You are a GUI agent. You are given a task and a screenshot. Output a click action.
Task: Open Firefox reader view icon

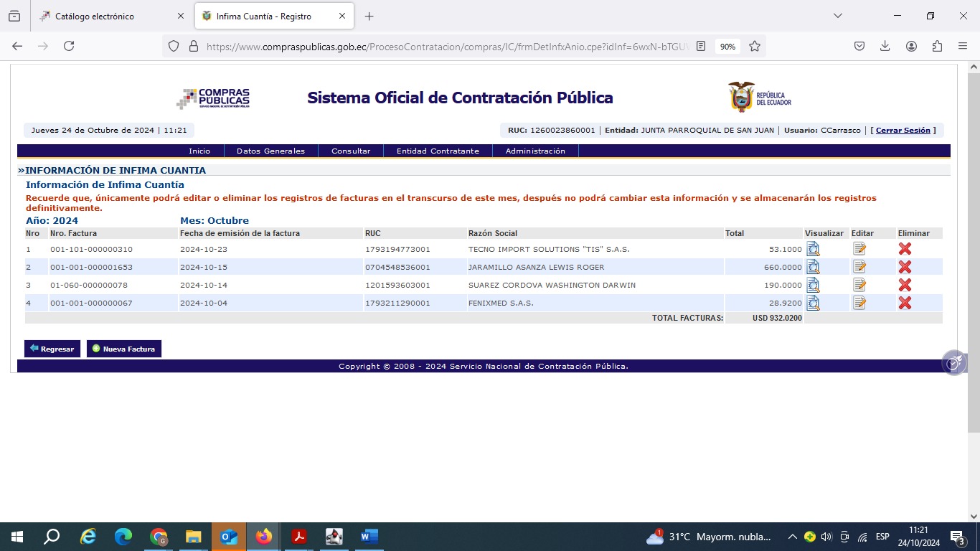click(x=701, y=46)
